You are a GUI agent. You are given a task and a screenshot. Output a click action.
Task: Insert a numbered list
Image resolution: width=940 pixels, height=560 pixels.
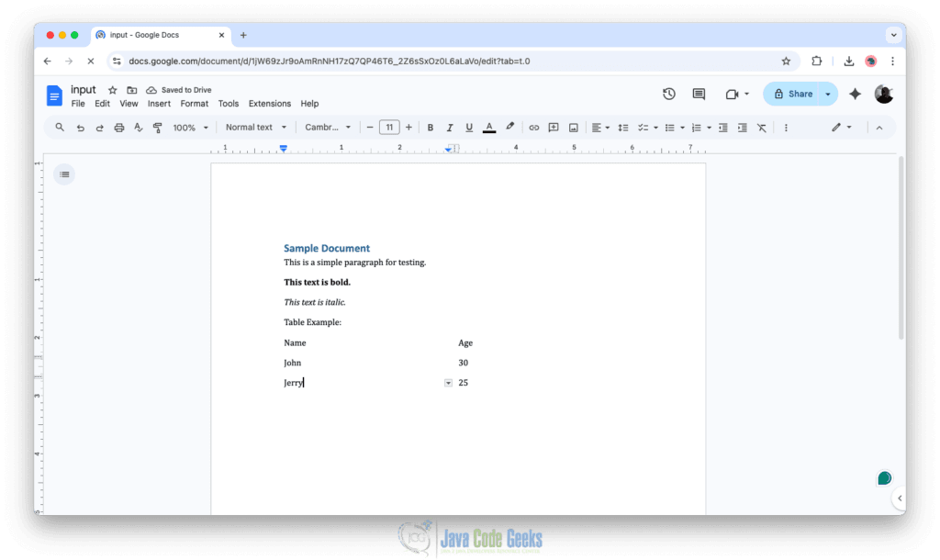pos(696,128)
